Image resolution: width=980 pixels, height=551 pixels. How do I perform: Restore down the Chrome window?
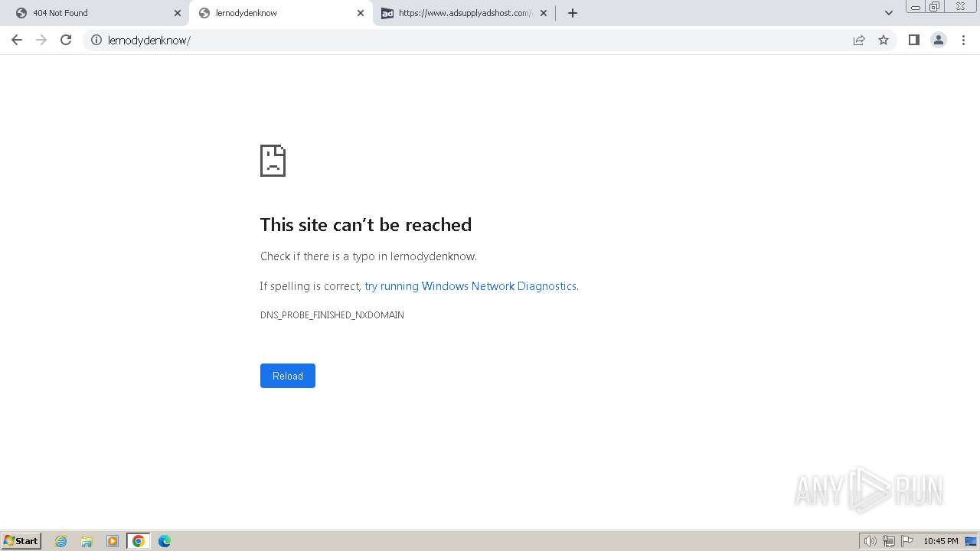click(x=935, y=7)
